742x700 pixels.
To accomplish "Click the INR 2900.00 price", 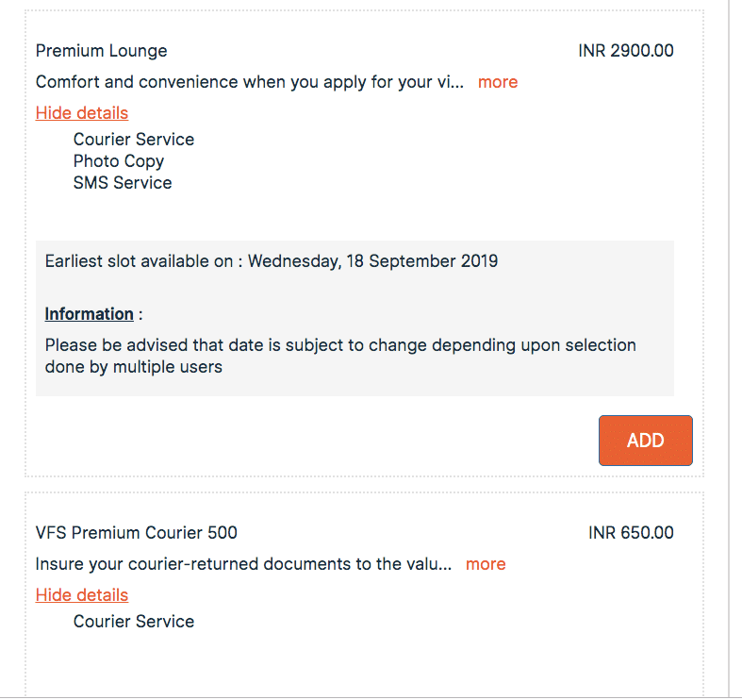I will [626, 51].
